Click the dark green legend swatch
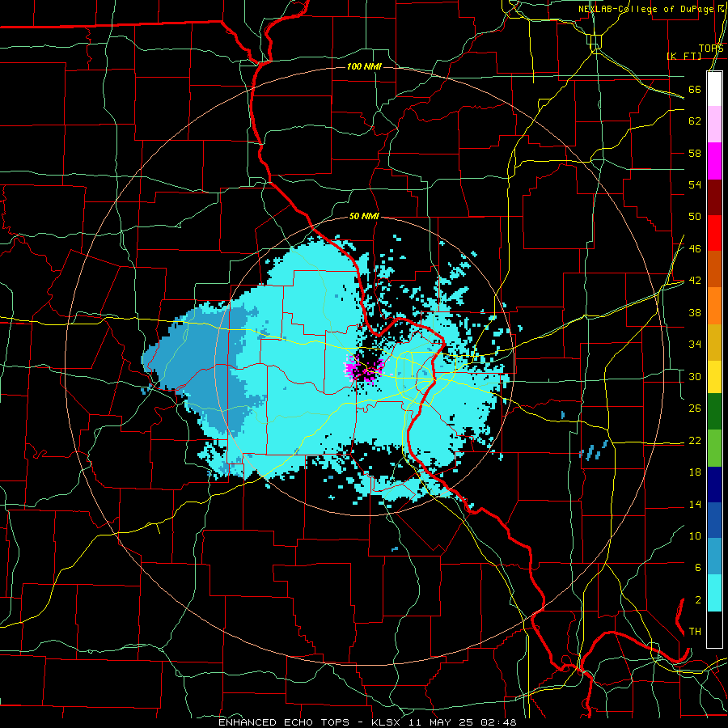 click(x=714, y=411)
